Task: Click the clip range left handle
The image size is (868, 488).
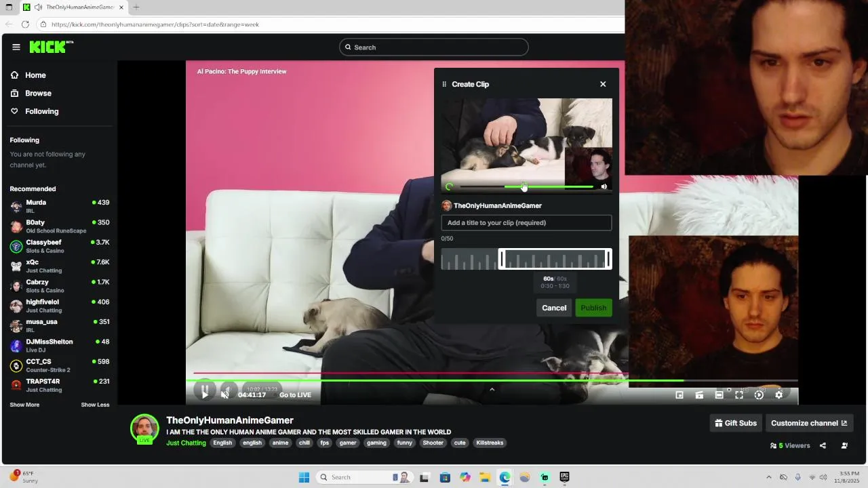Action: coord(502,259)
